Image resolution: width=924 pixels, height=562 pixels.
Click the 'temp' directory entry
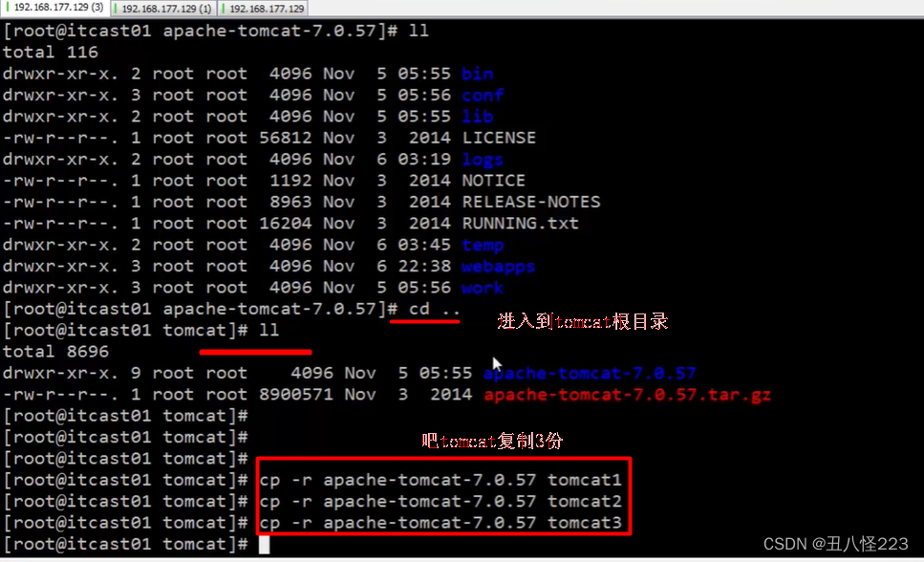pos(483,245)
